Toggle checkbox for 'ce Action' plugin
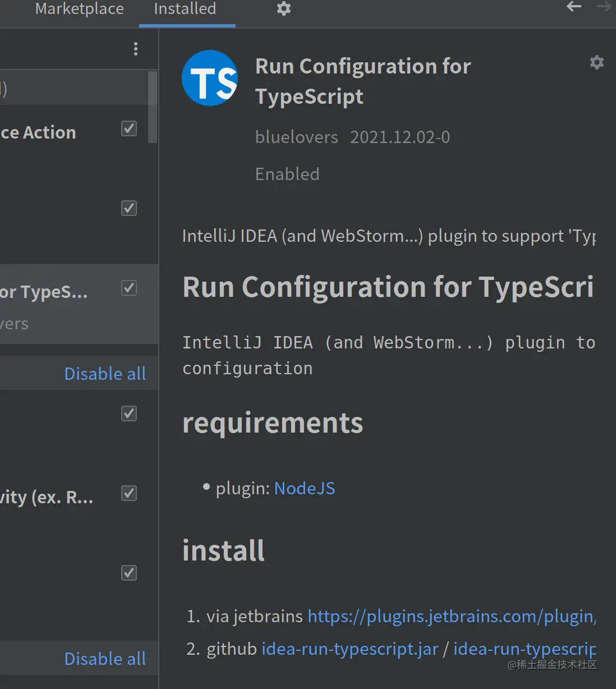The image size is (616, 689). pos(129,128)
